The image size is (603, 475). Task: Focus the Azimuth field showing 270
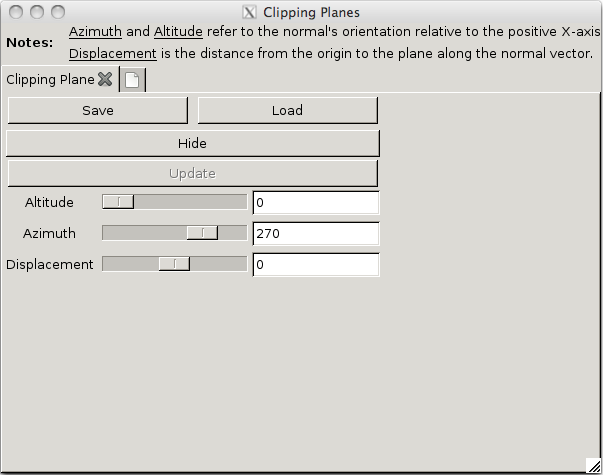click(x=315, y=234)
